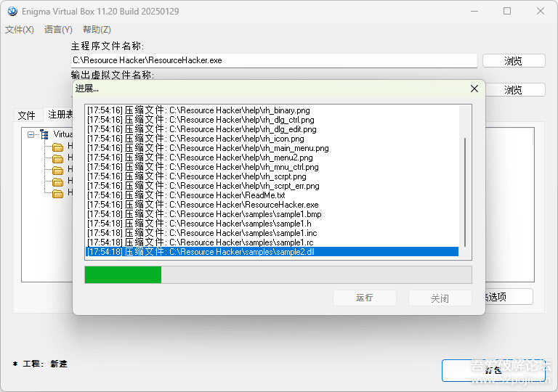Viewport: 558px width, 392px height.
Task: Click the Enigma Virtual Box title bar icon
Action: (x=12, y=12)
